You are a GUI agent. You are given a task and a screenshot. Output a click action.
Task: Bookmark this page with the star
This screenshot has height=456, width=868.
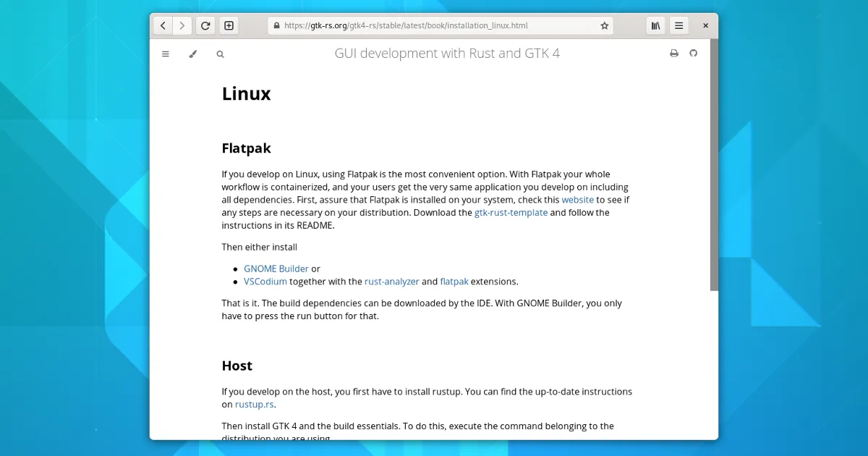tap(604, 25)
